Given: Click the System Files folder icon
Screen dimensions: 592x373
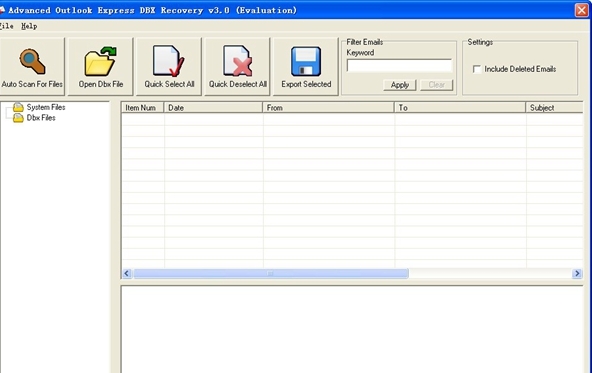Looking at the screenshot, I should pos(18,107).
